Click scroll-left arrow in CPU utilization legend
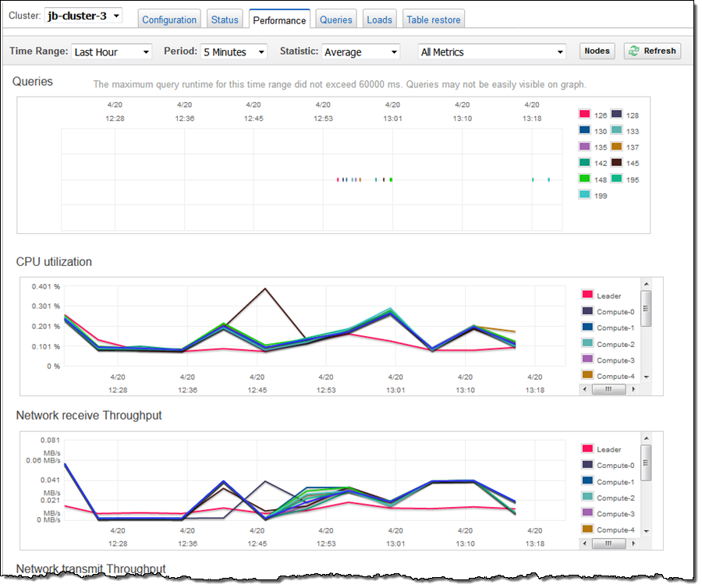Viewport: 702px width, 588px height. click(584, 388)
